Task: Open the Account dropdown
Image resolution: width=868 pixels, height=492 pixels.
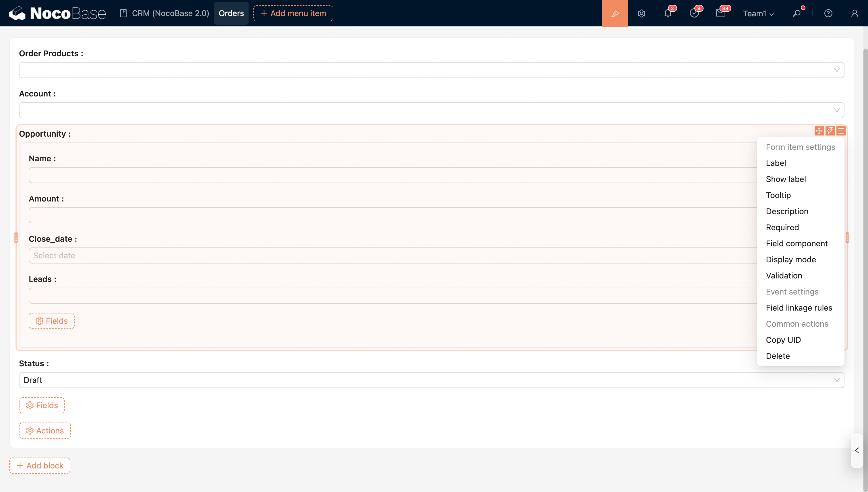Action: click(431, 110)
